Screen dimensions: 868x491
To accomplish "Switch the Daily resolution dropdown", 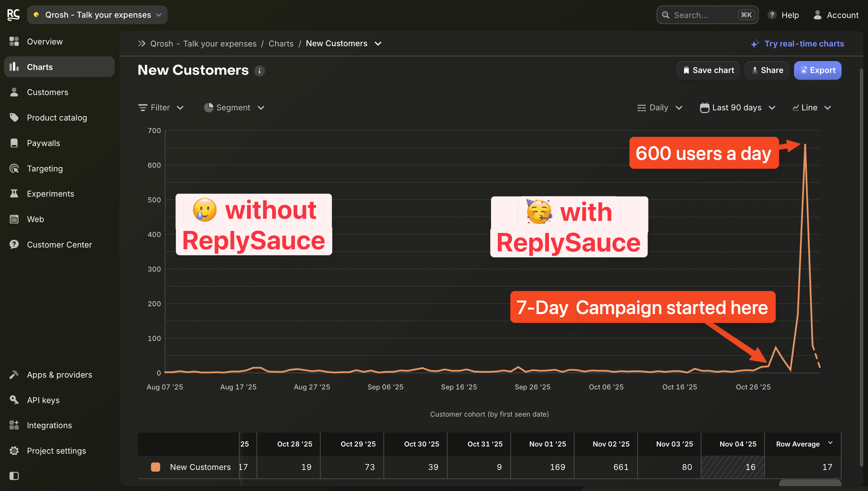I will [x=659, y=108].
